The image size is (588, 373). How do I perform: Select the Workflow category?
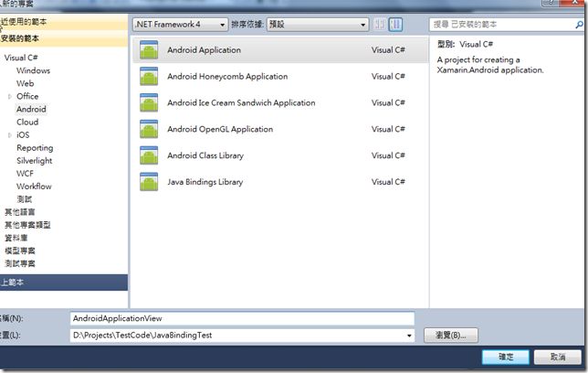coord(34,186)
